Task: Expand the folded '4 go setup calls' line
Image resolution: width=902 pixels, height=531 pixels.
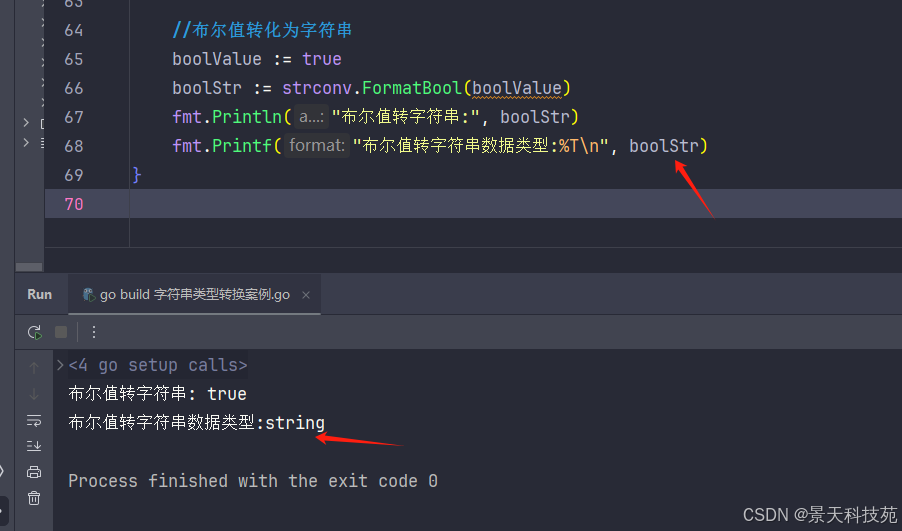Action: click(x=61, y=366)
